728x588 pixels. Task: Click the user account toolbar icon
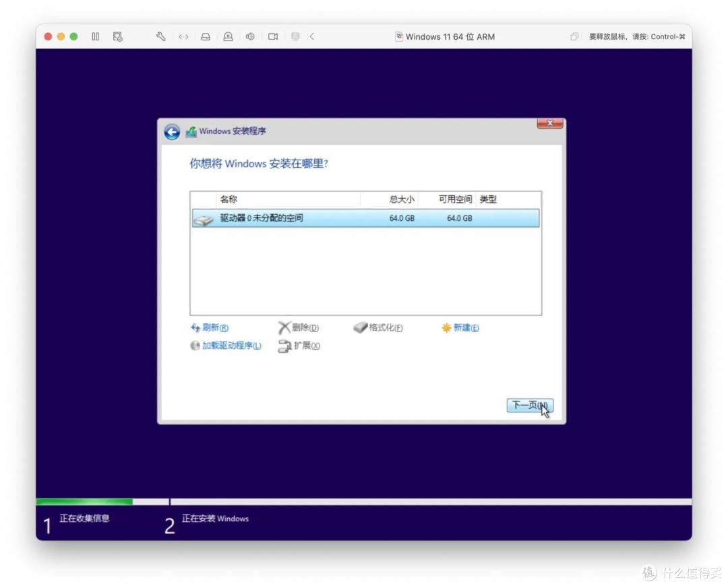[228, 36]
